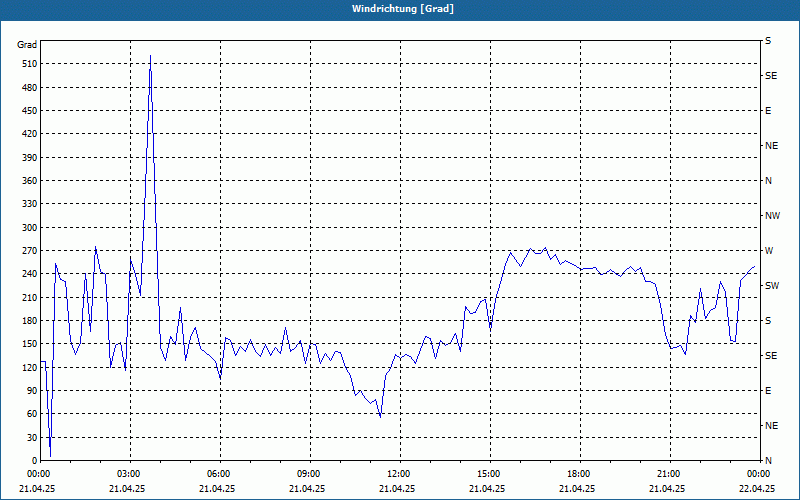This screenshot has height=500, width=800.
Task: Select the 210 y-axis value
Action: (x=30, y=297)
